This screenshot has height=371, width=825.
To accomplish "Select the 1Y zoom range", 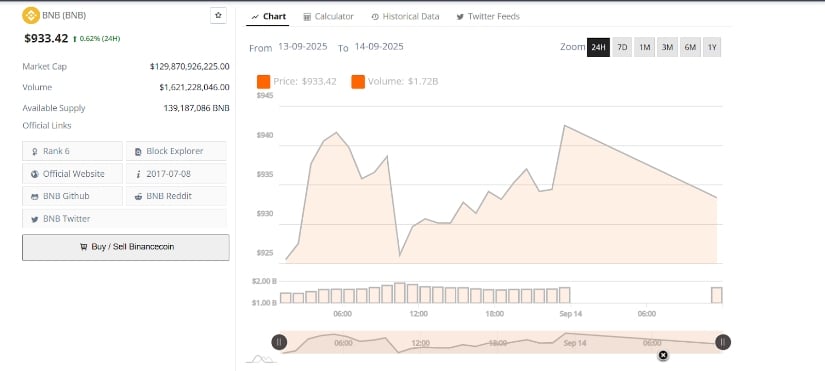I will [712, 47].
